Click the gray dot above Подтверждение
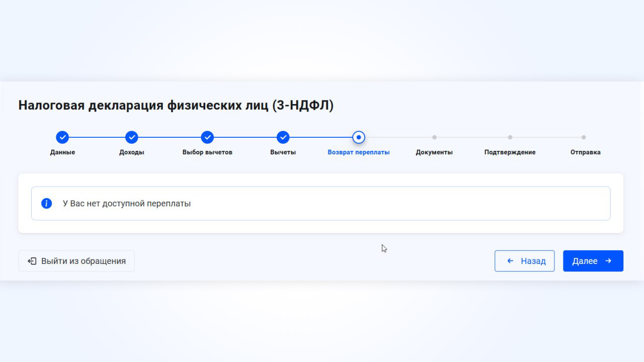Screen dimensions: 644x362 click(x=510, y=137)
